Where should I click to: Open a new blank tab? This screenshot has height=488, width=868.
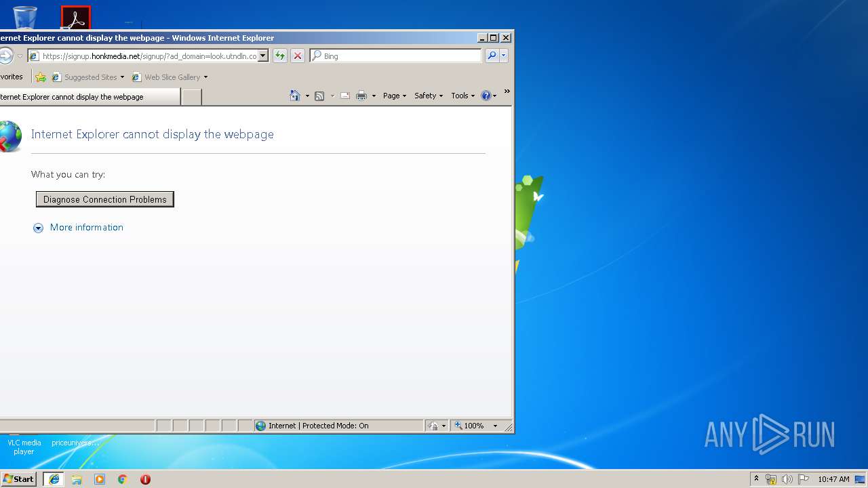coord(192,97)
